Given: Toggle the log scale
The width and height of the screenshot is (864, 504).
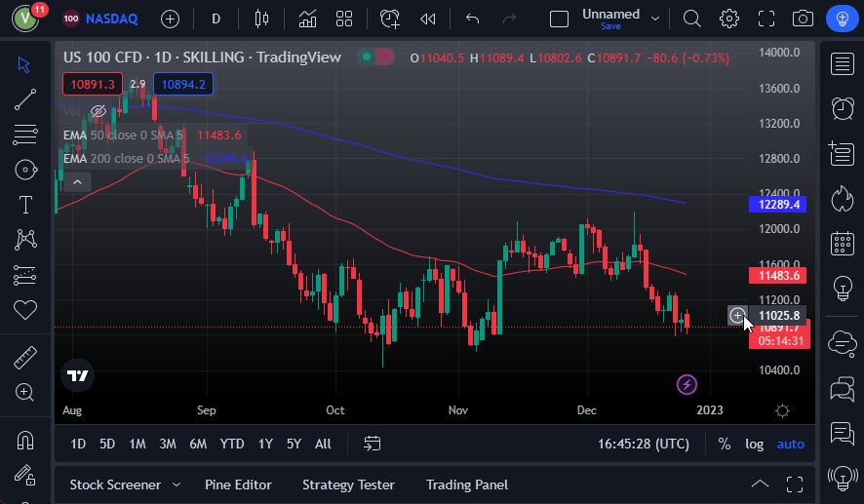Looking at the screenshot, I should tap(755, 444).
